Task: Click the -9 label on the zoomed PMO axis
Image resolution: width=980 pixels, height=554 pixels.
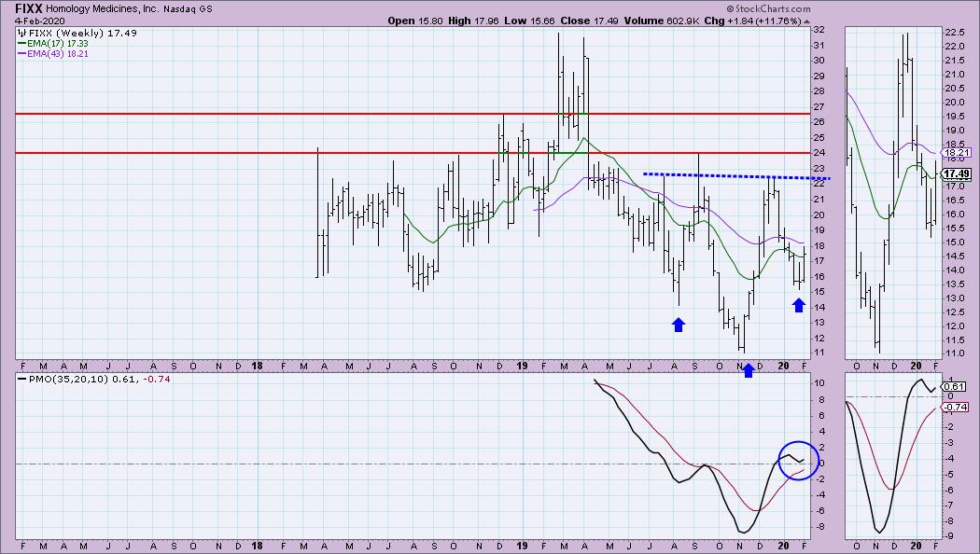Action: (x=951, y=536)
